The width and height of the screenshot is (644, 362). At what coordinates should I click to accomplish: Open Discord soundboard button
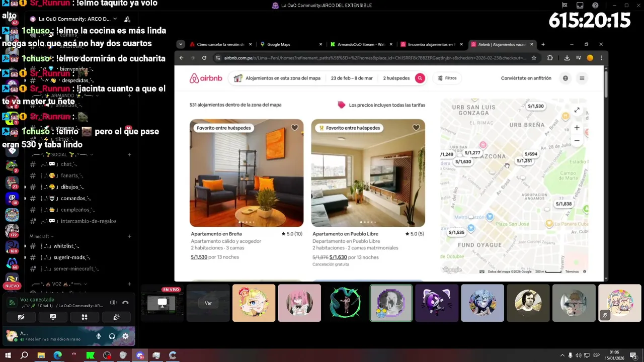click(116, 317)
